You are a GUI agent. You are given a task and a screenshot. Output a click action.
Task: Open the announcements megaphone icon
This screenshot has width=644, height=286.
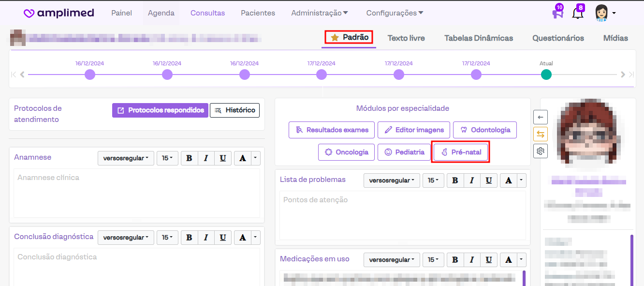557,13
